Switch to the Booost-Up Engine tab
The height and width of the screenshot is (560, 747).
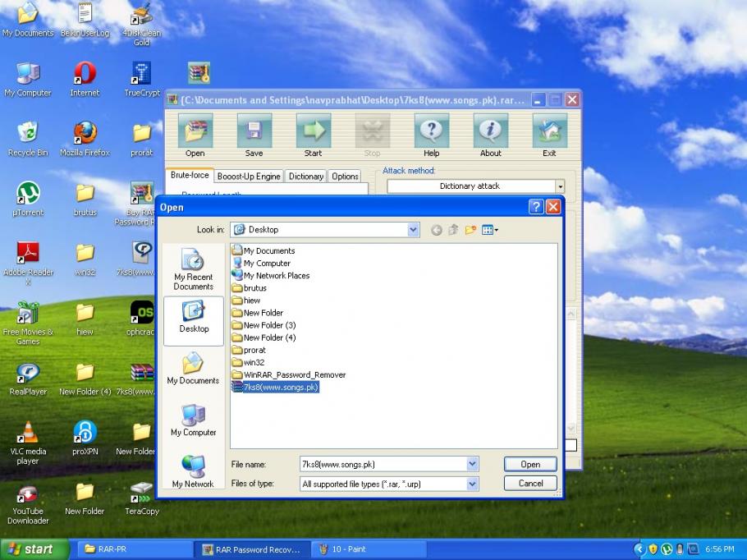click(x=249, y=177)
